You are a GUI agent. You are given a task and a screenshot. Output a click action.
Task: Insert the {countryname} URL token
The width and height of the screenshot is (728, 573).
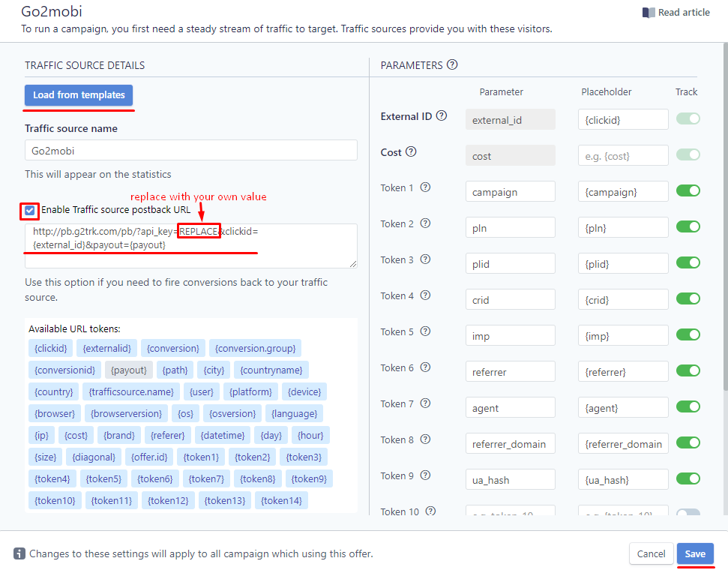click(x=271, y=370)
